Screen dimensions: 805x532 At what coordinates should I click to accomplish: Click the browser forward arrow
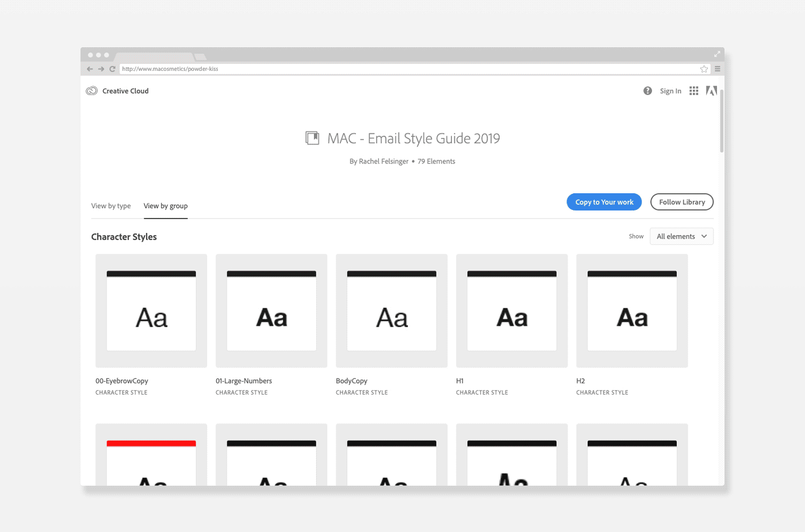(101, 69)
